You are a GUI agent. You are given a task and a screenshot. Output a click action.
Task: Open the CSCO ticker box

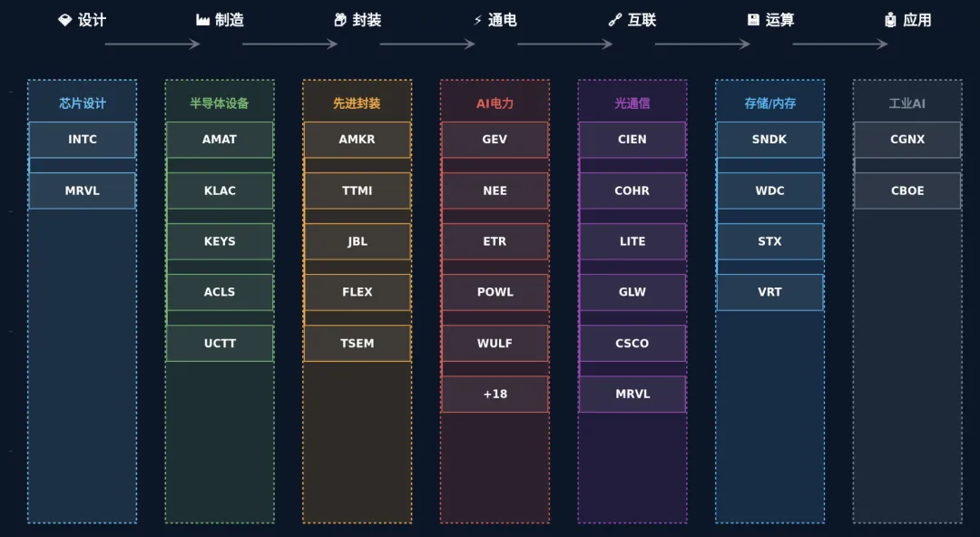click(x=632, y=343)
